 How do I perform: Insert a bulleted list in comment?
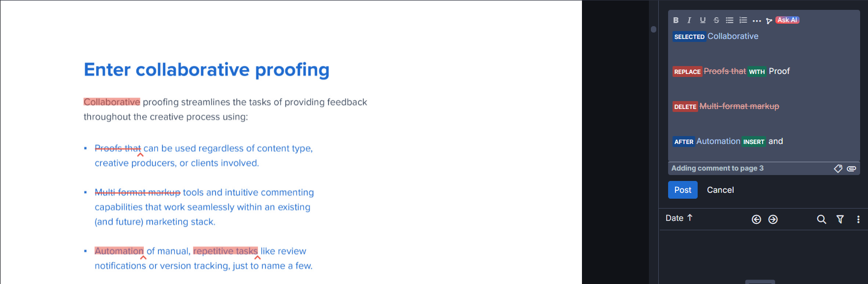pos(730,20)
